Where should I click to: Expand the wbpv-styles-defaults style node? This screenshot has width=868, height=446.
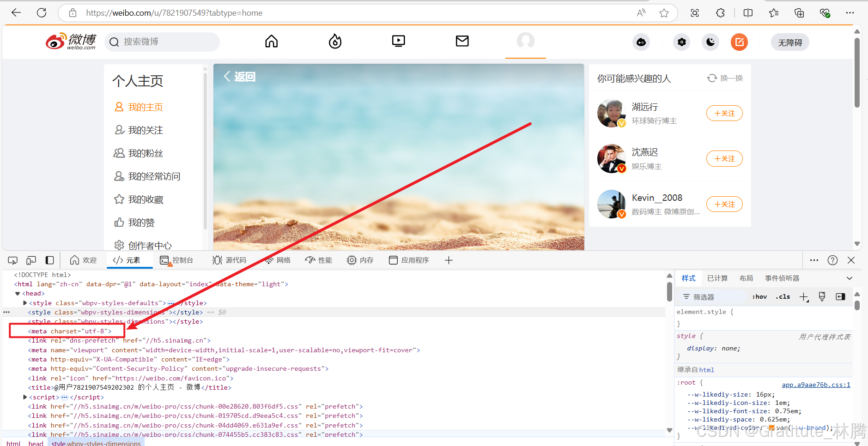pyautogui.click(x=25, y=303)
